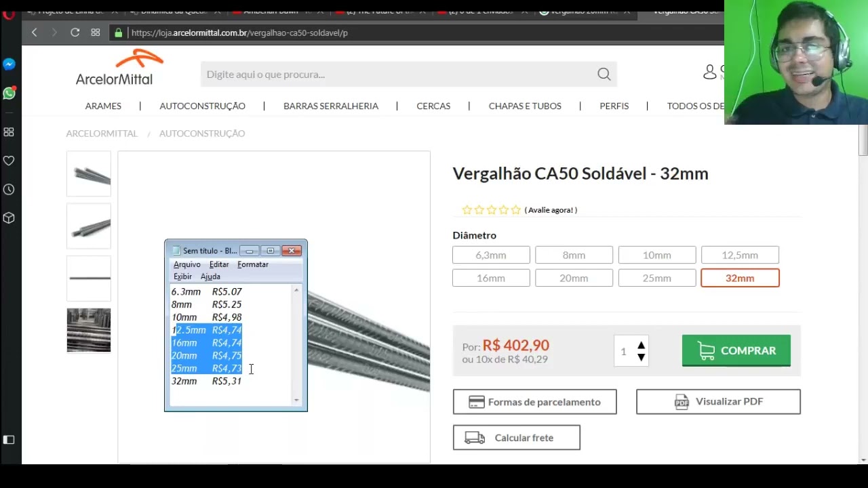Viewport: 868px width, 488px height.
Task: Go forward to the next page
Action: click(54, 33)
